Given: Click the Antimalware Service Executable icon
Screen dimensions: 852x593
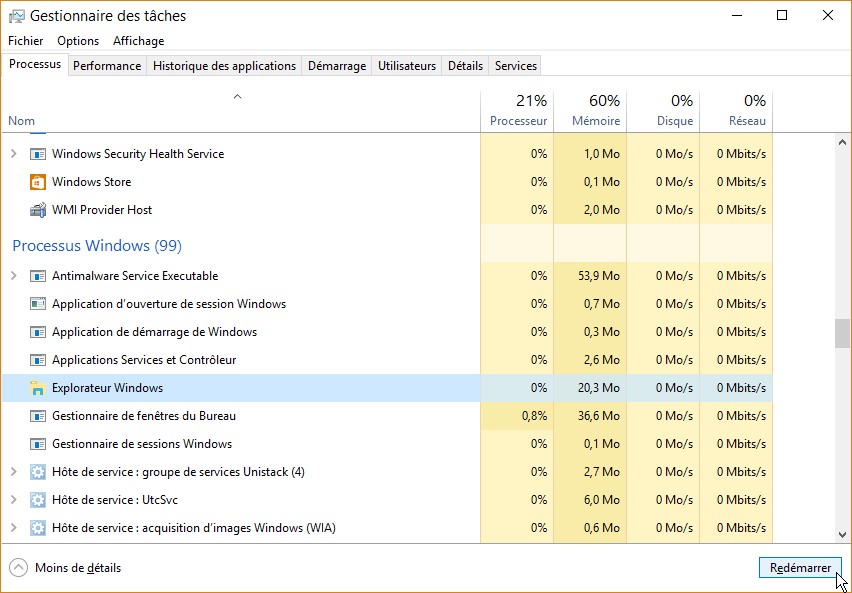Looking at the screenshot, I should tap(38, 276).
